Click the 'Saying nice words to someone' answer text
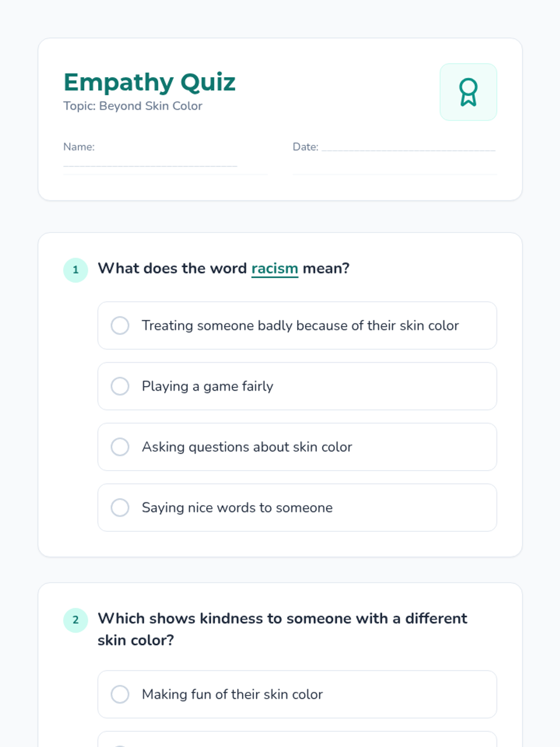Image resolution: width=560 pixels, height=747 pixels. point(237,507)
